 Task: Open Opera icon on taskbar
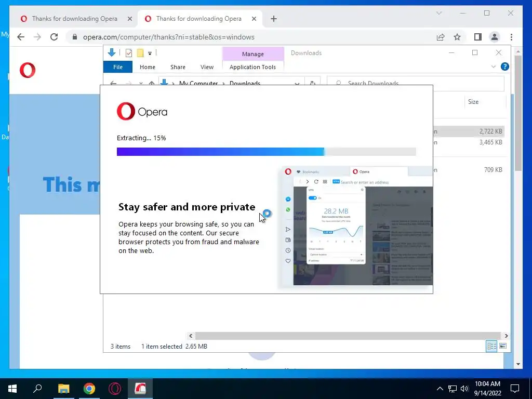coord(115,389)
